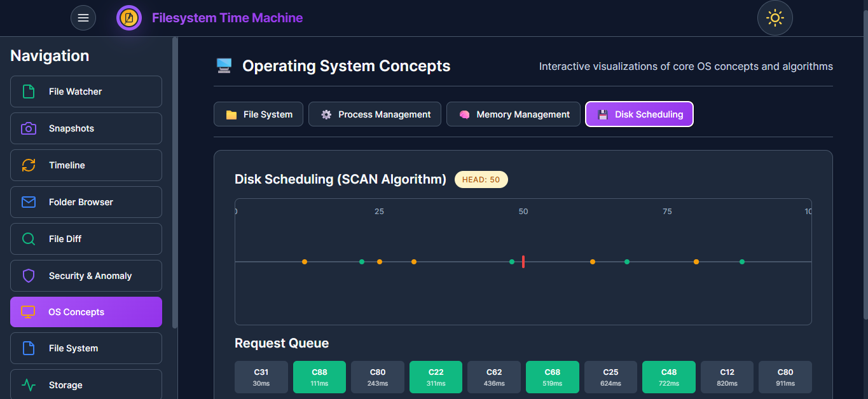This screenshot has height=399, width=868.
Task: Click the Timeline sync arrows icon
Action: click(27, 165)
